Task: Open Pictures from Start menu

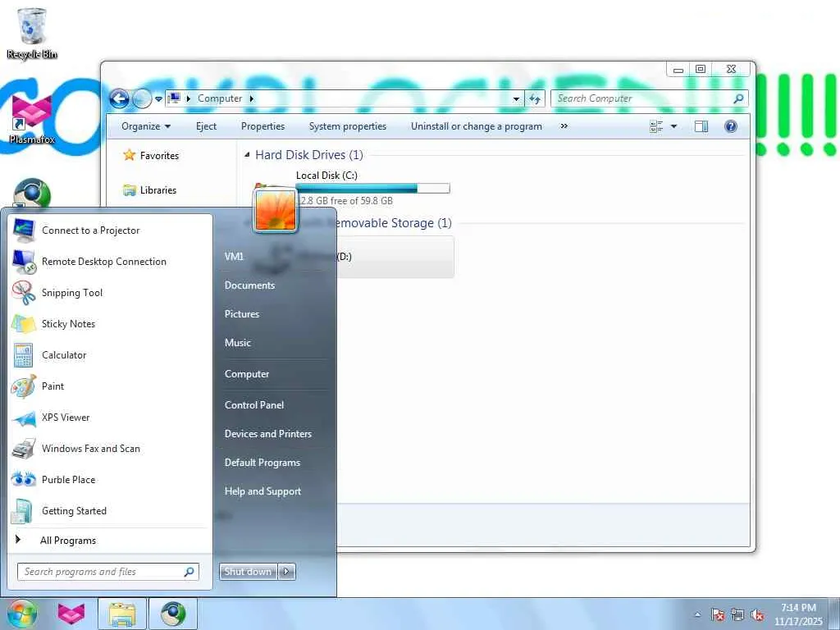Action: click(242, 314)
